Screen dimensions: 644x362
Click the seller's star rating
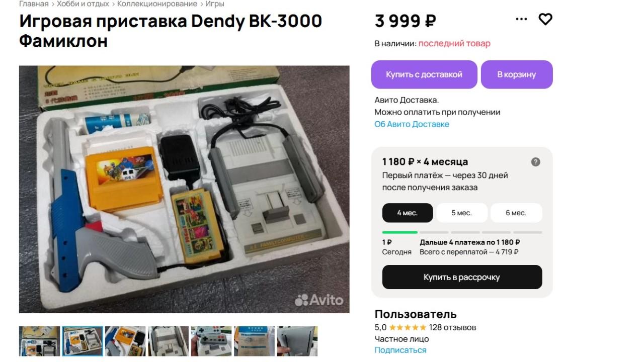coord(408,327)
